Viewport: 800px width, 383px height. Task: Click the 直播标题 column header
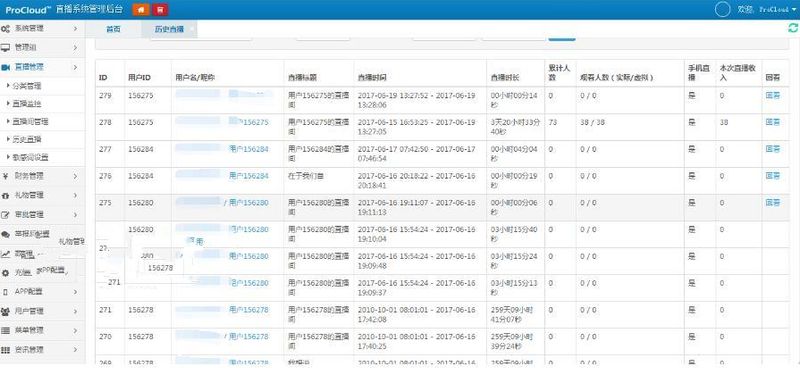302,78
